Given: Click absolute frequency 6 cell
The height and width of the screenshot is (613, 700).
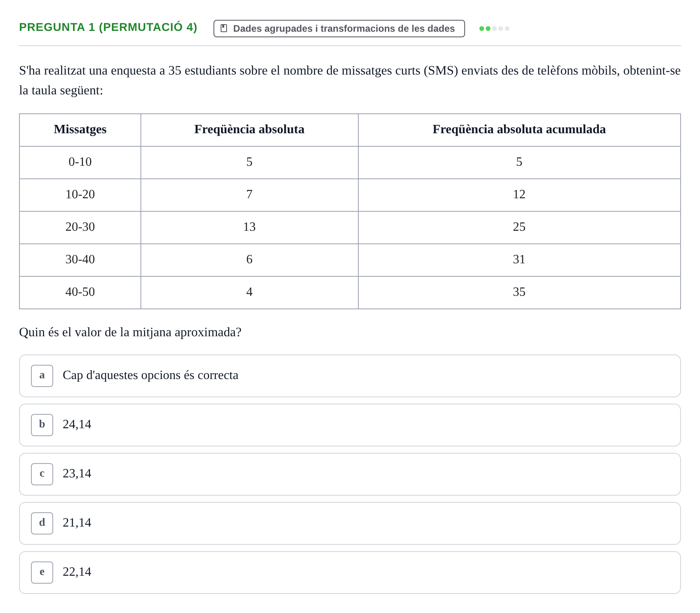Looking at the screenshot, I should 250,260.
